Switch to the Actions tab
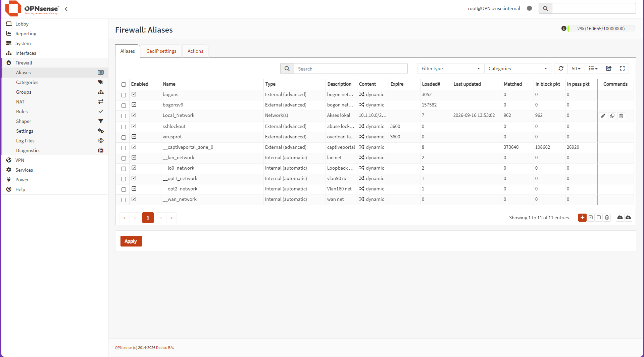 (195, 51)
